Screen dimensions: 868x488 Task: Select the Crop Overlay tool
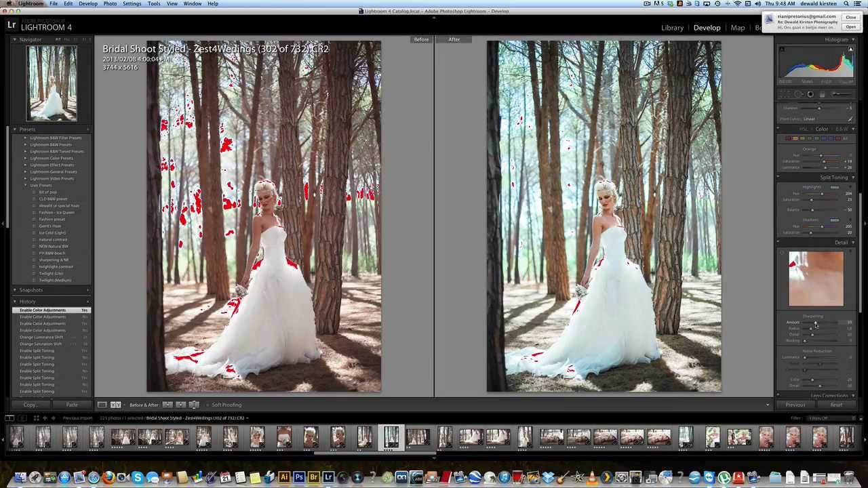click(785, 94)
